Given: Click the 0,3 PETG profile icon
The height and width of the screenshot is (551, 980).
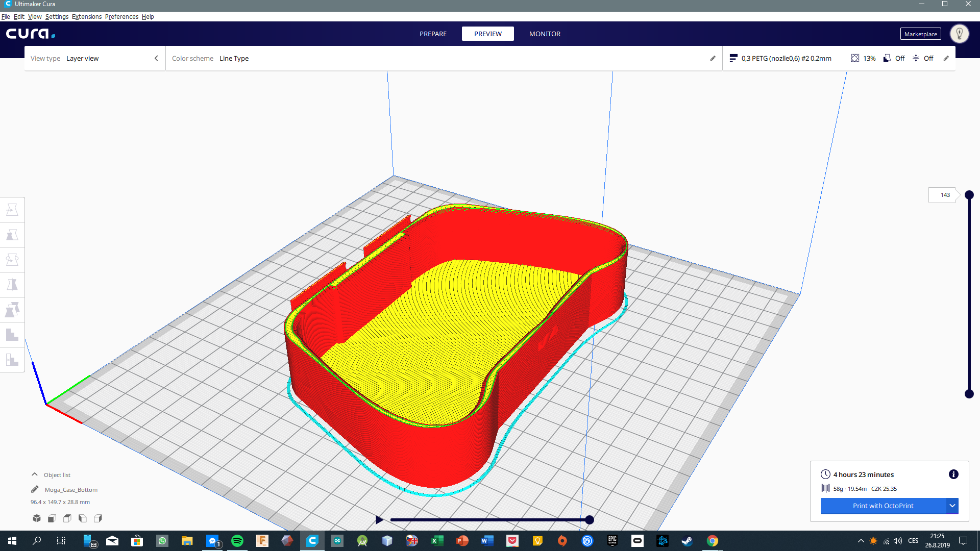Looking at the screenshot, I should [733, 58].
